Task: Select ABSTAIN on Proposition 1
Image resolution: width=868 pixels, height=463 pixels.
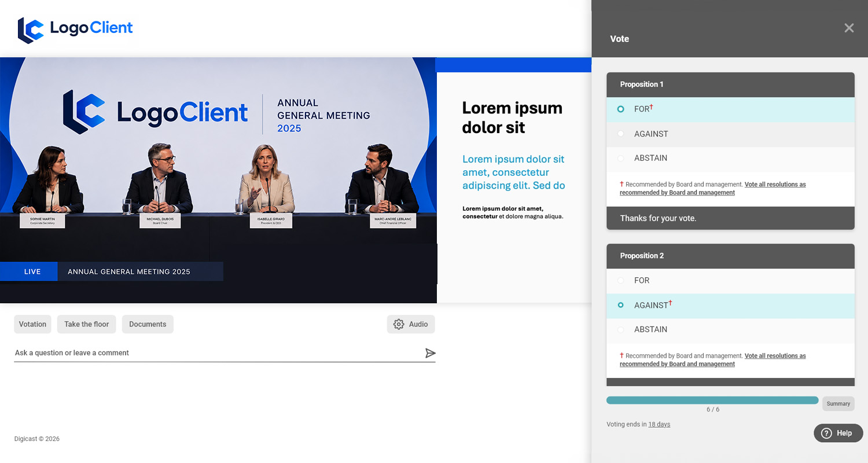Action: point(730,159)
